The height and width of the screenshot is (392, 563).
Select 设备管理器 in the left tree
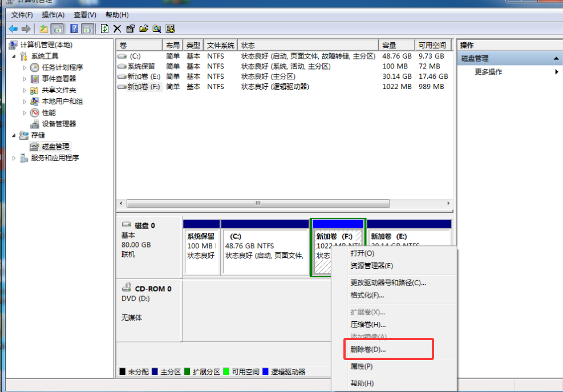[x=58, y=124]
